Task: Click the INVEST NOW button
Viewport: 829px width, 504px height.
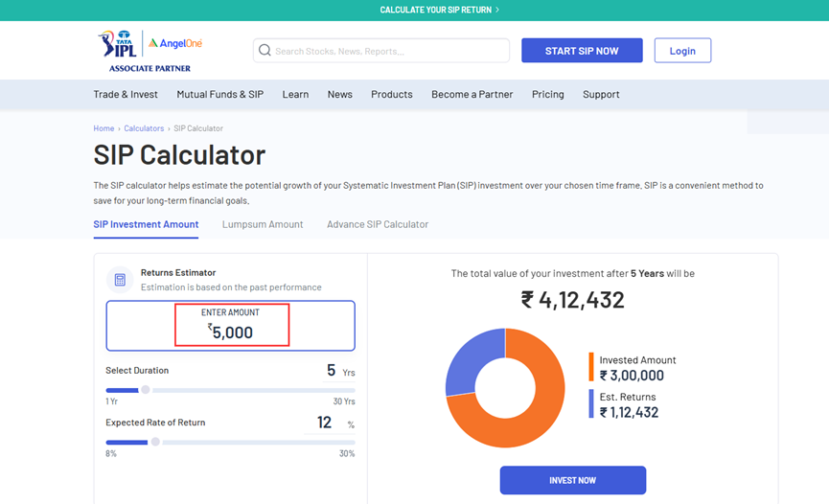Action: tap(573, 480)
